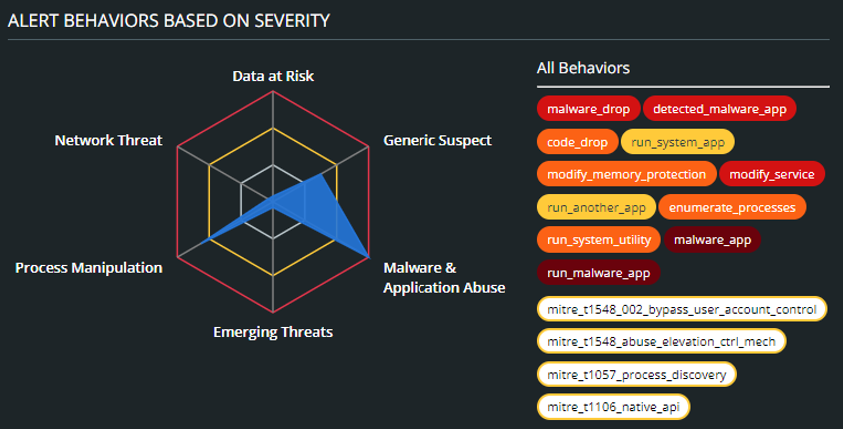843x429 pixels.
Task: Select the dark red malware_app tag
Action: (711, 240)
